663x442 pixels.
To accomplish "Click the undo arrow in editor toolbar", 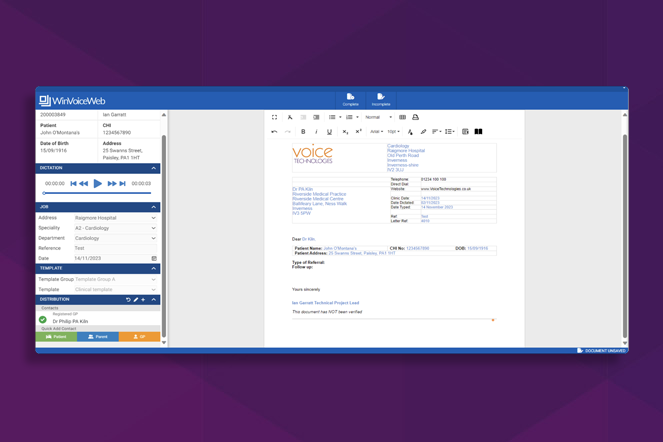I will 275,131.
